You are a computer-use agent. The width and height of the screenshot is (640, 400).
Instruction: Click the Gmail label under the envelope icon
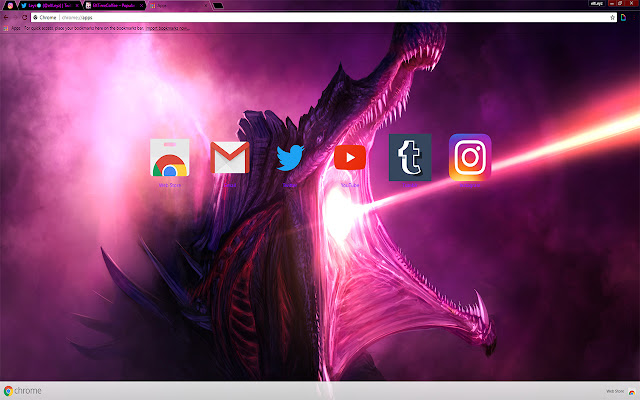coord(230,185)
